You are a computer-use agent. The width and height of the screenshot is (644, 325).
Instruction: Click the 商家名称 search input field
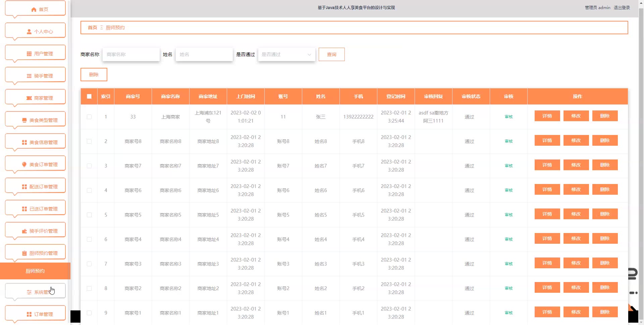(131, 54)
